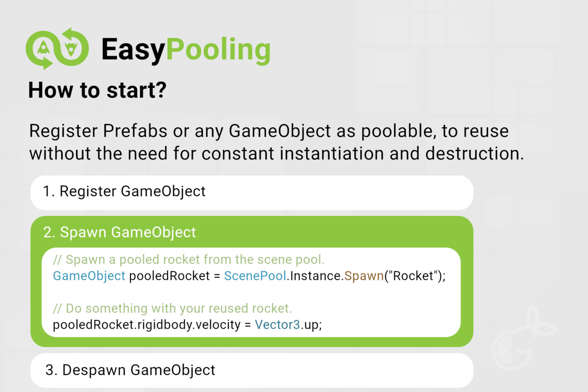The width and height of the screenshot is (588, 392).
Task: Expand the Register GameObject step
Action: pos(252,193)
